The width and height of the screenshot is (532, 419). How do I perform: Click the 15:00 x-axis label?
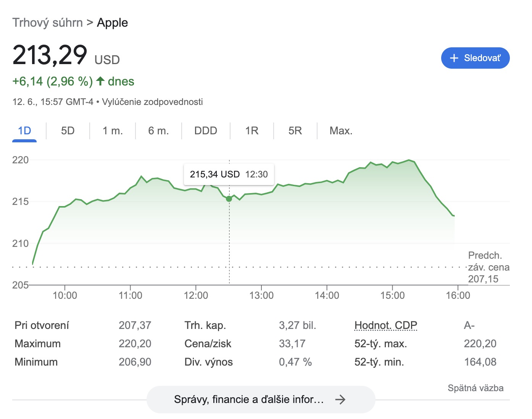(392, 295)
